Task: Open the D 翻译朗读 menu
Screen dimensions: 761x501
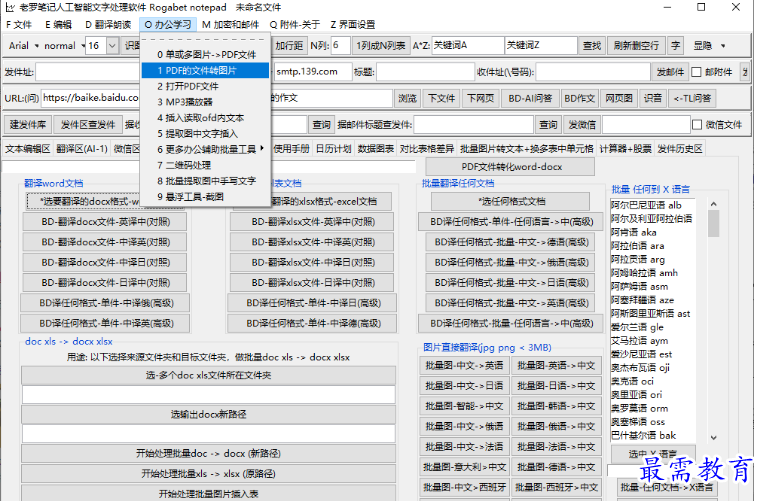Action: (108, 25)
